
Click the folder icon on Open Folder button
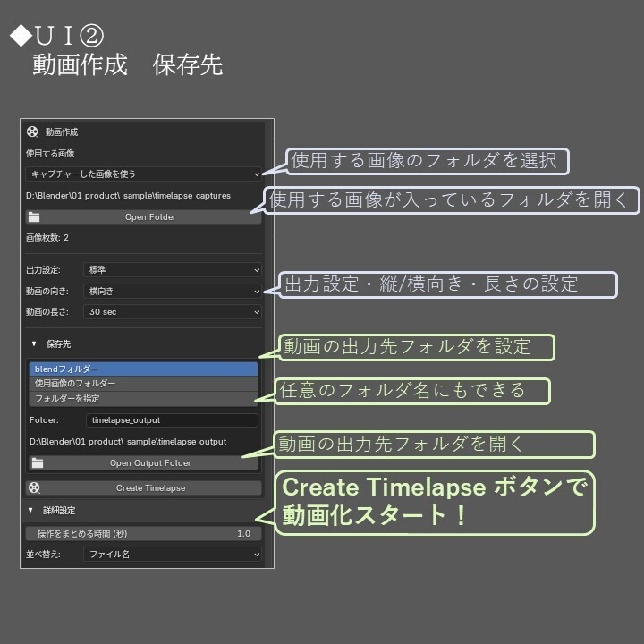(34, 216)
